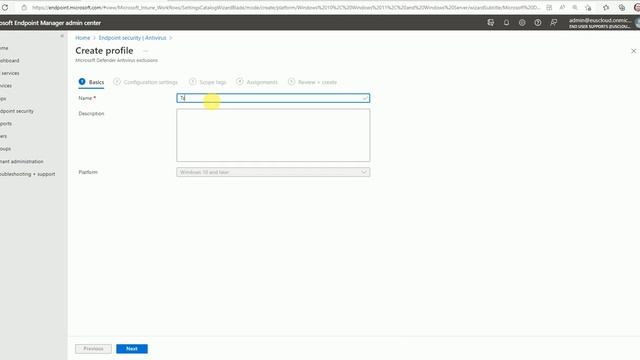Screen dimensions: 640x360
Task: Click the browser address bar URL
Action: point(286,7)
